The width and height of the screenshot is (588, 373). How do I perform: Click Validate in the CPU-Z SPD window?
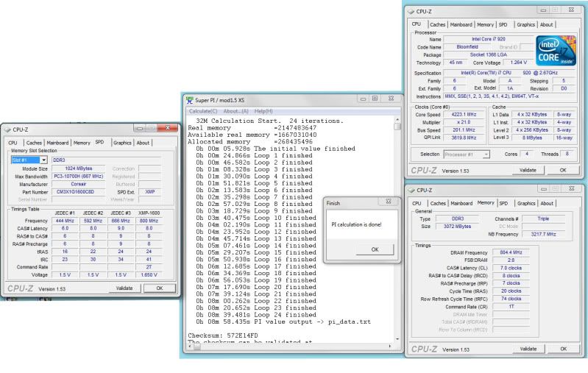click(124, 288)
